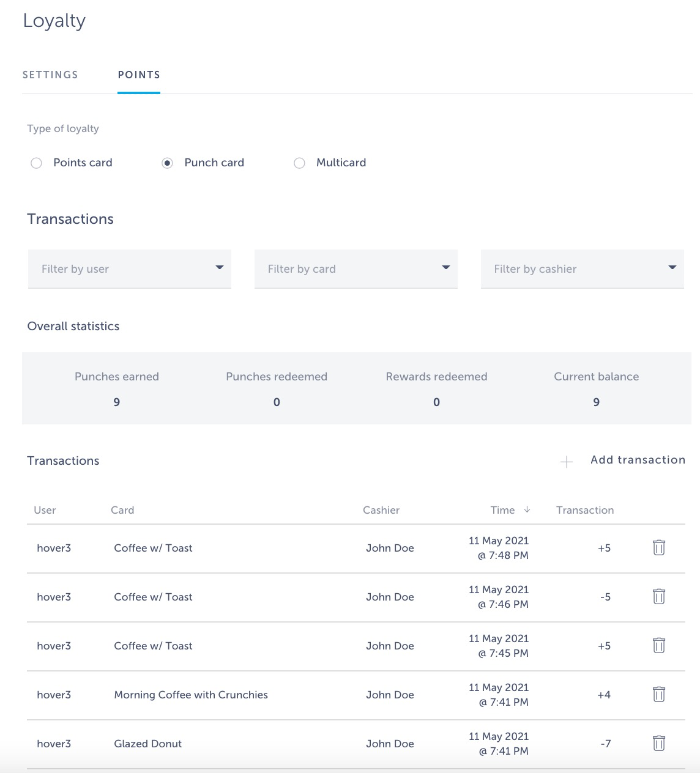This screenshot has height=773, width=700.
Task: Click the Time column header
Action: point(502,510)
